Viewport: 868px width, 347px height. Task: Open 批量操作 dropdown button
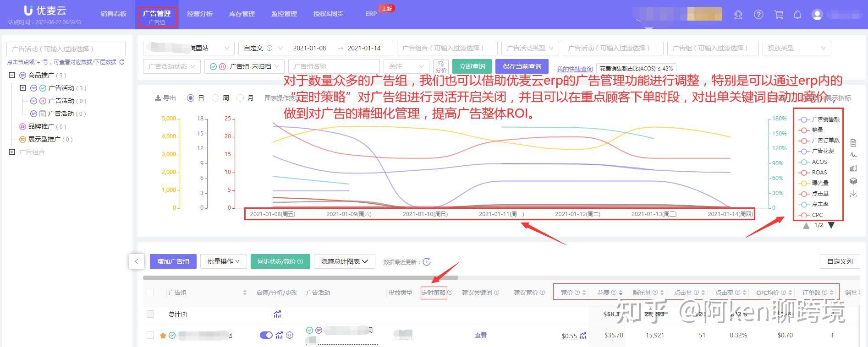tap(224, 261)
